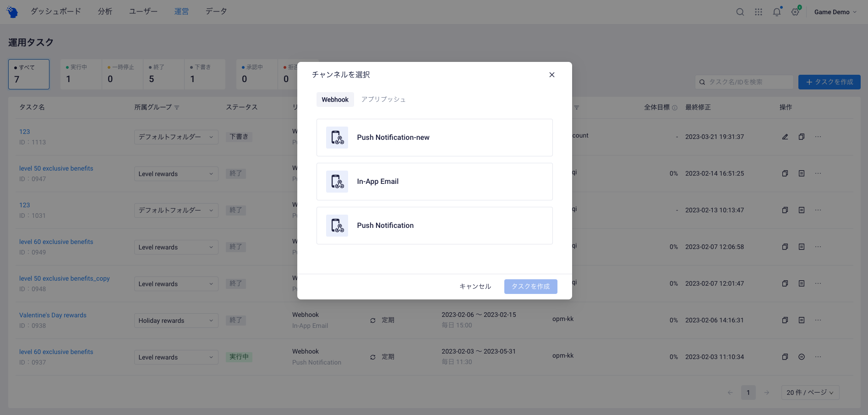The image size is (868, 415).
Task: Click the search magnifier icon in top bar
Action: [x=740, y=12]
